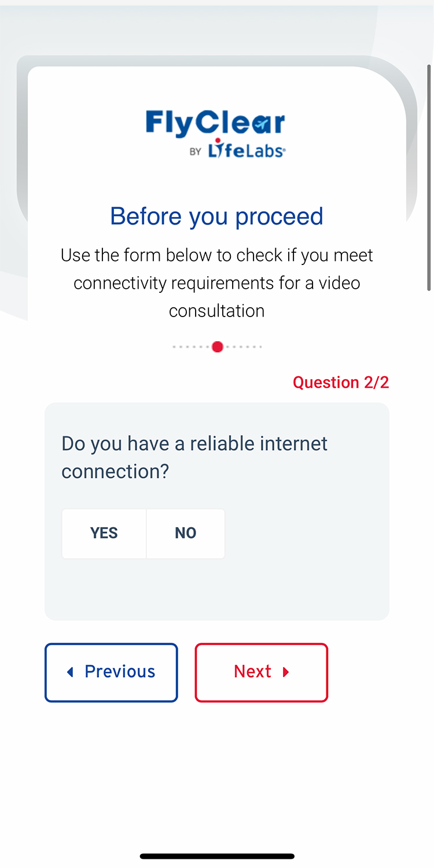Click gray progress dots right of red dot
434x868 pixels.
[244, 347]
